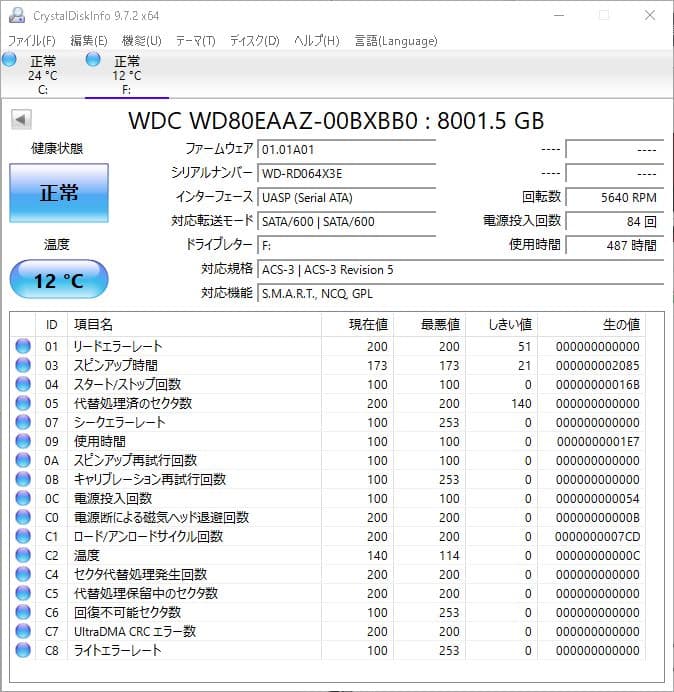Open the ヘルプ(H) menu
The width and height of the screenshot is (674, 692).
click(x=317, y=41)
